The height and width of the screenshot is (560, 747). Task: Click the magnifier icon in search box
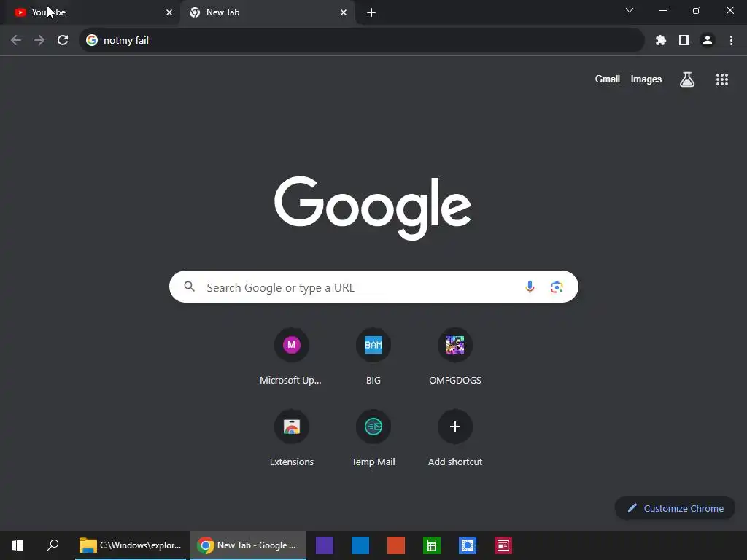click(x=190, y=287)
